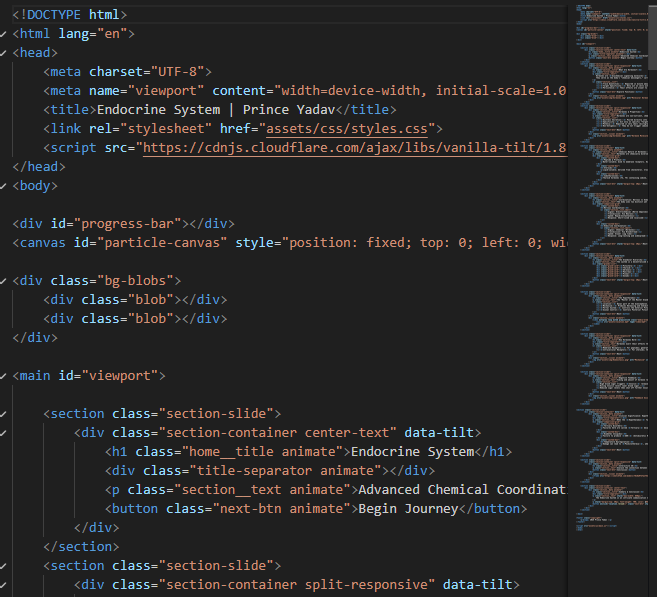Fold the head tag block

[4, 52]
